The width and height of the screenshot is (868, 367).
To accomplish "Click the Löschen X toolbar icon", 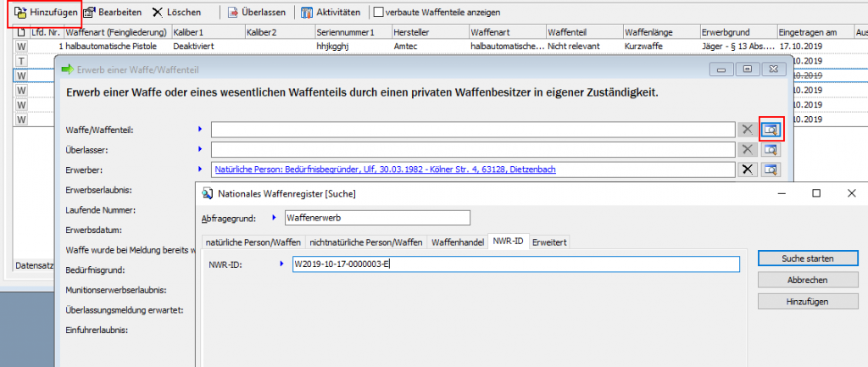I will click(158, 13).
